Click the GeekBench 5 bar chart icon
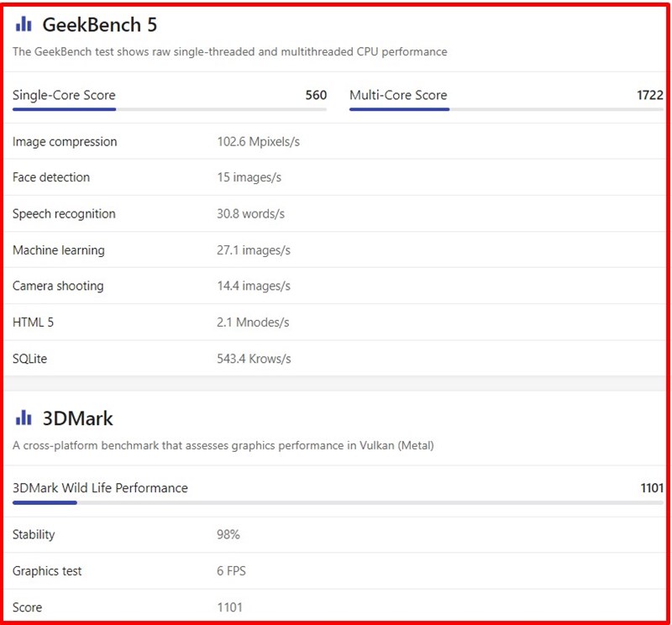672x625 pixels. coord(24,24)
